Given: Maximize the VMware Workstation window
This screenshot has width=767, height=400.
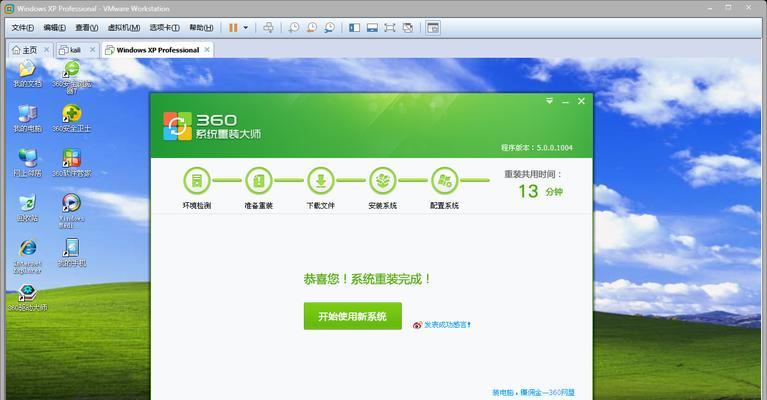Looking at the screenshot, I should click(728, 7).
